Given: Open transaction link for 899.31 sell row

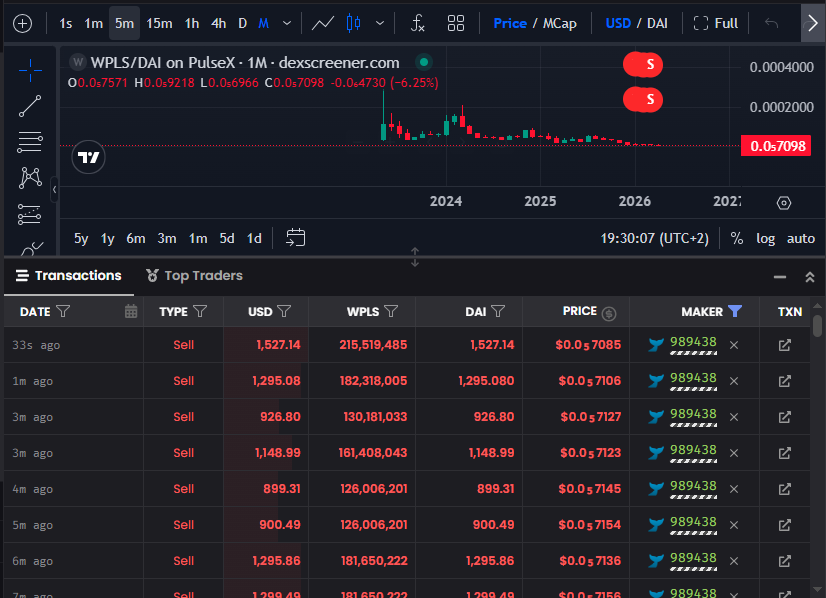Looking at the screenshot, I should click(784, 489).
